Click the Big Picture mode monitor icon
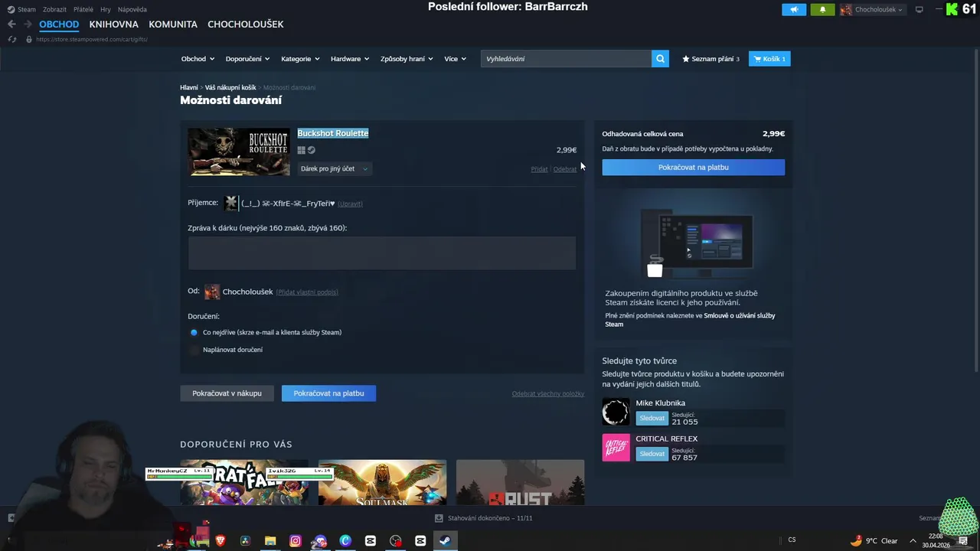This screenshot has height=551, width=980. tap(920, 10)
